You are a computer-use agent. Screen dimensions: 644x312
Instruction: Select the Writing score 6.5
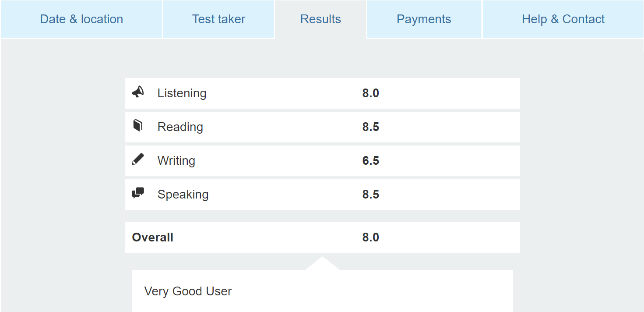[370, 161]
